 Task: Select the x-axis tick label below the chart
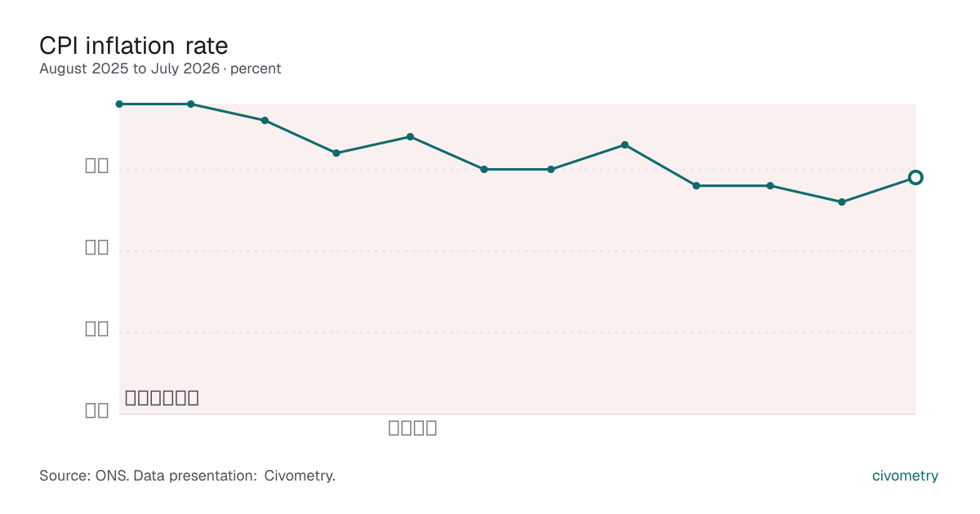point(412,428)
